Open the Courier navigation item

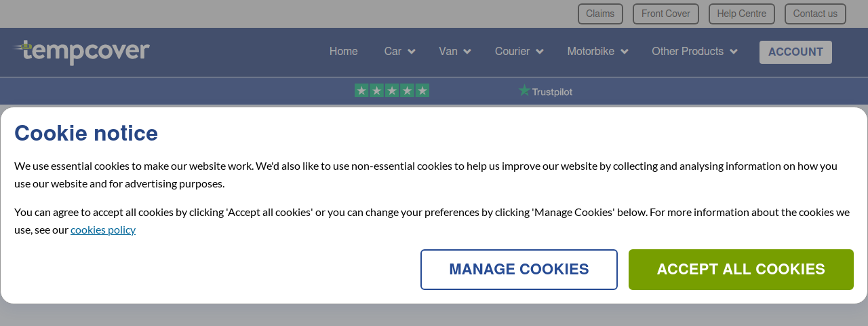coord(512,52)
